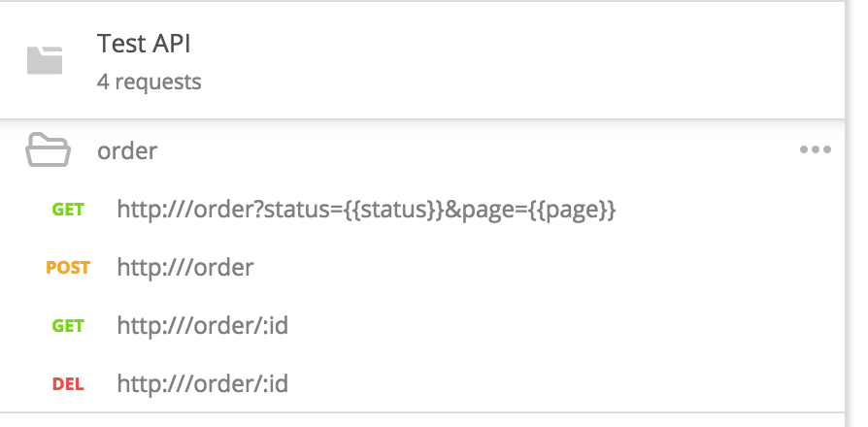Toggle the order folder by its name
This screenshot has width=868, height=427.
click(x=127, y=150)
